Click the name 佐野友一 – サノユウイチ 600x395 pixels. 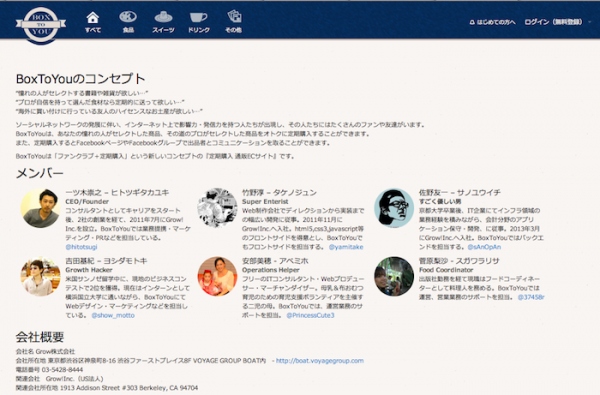pos(460,193)
